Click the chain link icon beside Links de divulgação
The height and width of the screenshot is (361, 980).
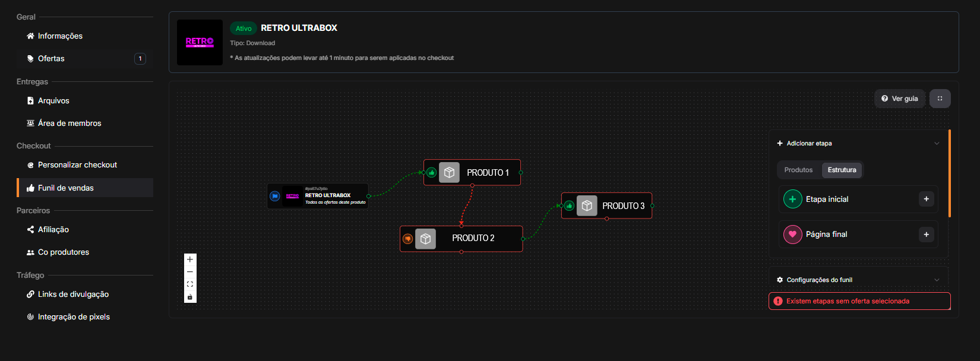pos(30,294)
